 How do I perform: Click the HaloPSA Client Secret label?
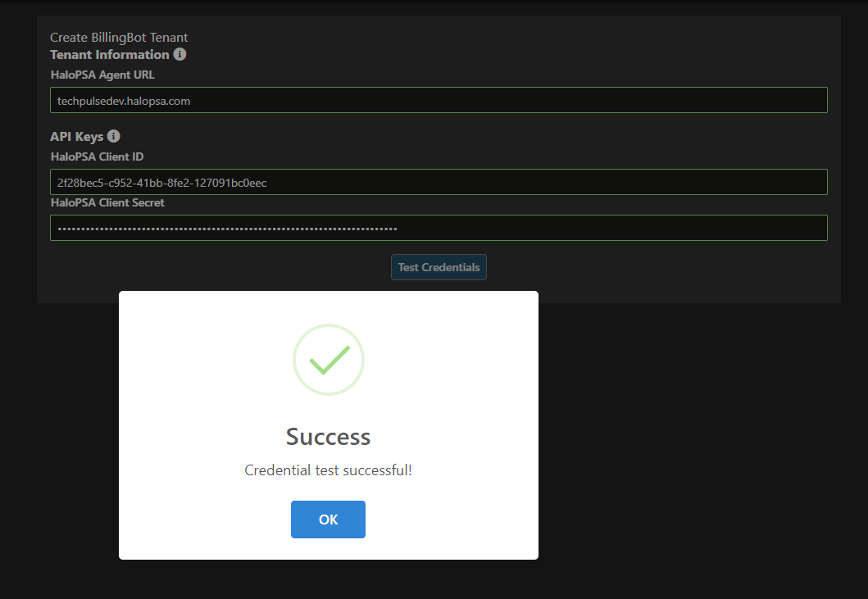coord(107,202)
